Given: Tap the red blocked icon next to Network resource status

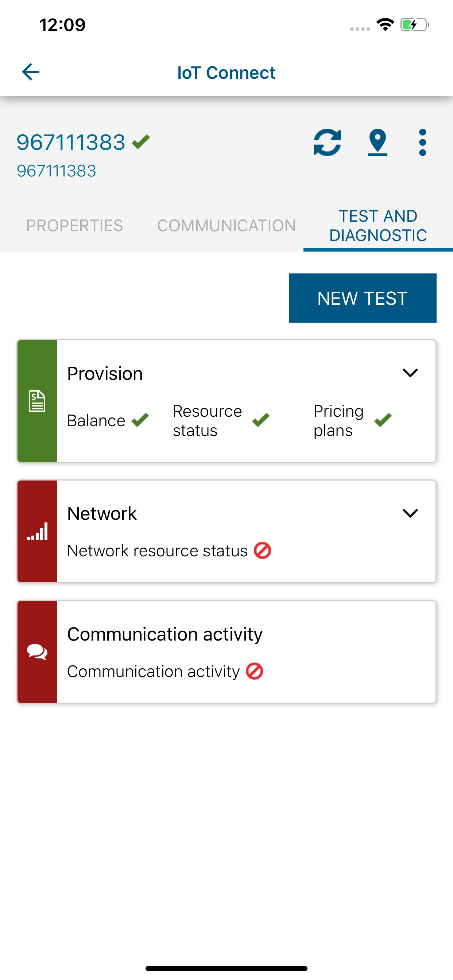Looking at the screenshot, I should pyautogui.click(x=262, y=551).
